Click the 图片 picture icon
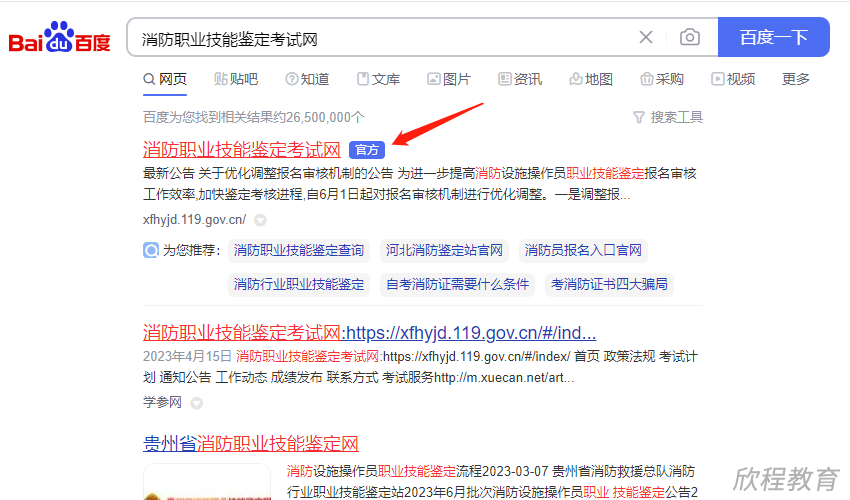The height and width of the screenshot is (500, 850). (x=434, y=79)
